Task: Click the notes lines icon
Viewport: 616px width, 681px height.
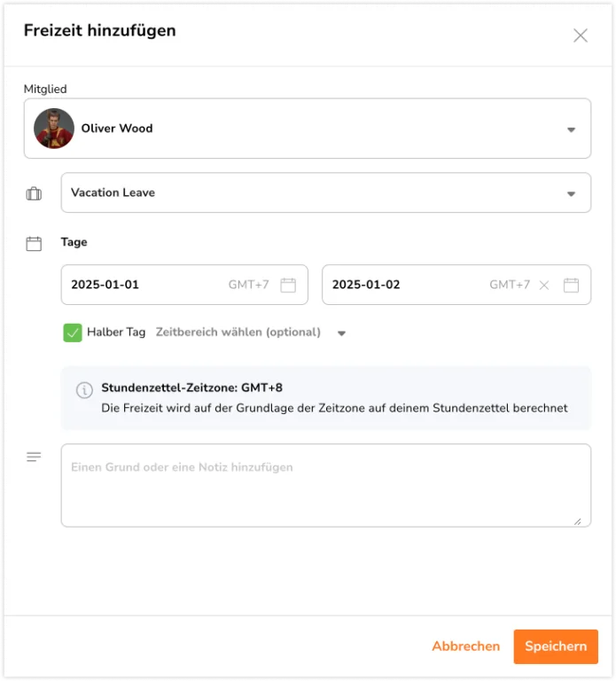Action: tap(34, 457)
